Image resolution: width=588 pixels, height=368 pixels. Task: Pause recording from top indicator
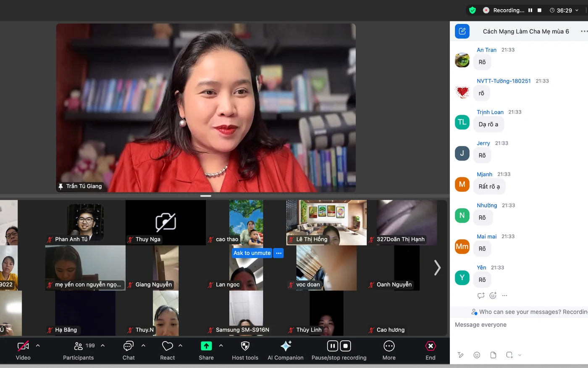coord(530,10)
